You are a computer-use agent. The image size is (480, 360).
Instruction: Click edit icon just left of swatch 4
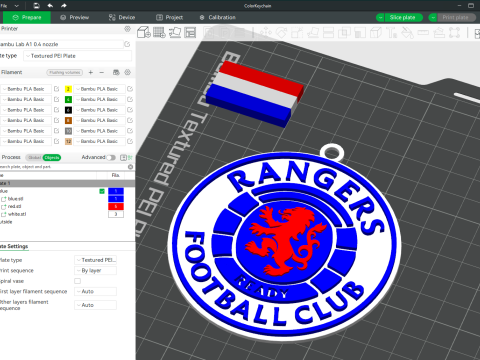click(57, 99)
